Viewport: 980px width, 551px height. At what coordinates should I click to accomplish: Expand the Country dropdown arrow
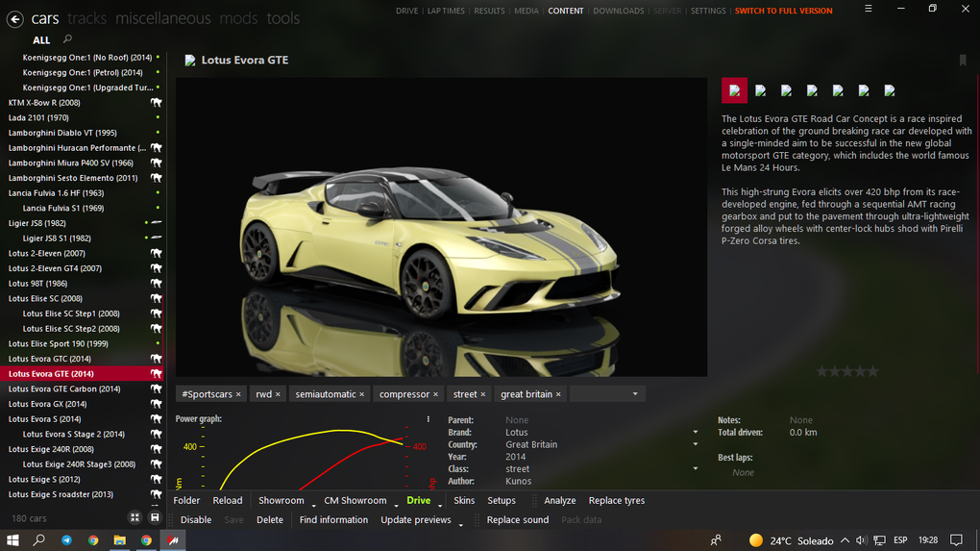(x=695, y=444)
